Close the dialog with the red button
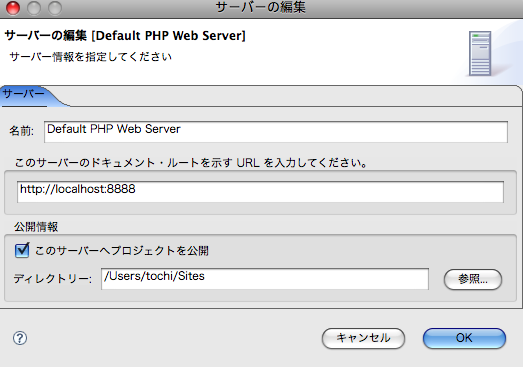 [13, 8]
